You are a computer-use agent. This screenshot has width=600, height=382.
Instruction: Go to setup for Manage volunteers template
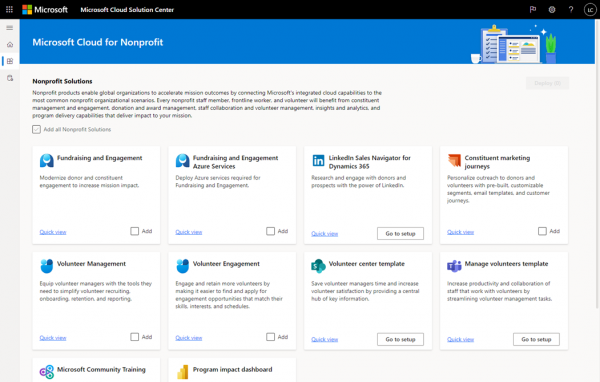[x=536, y=339]
